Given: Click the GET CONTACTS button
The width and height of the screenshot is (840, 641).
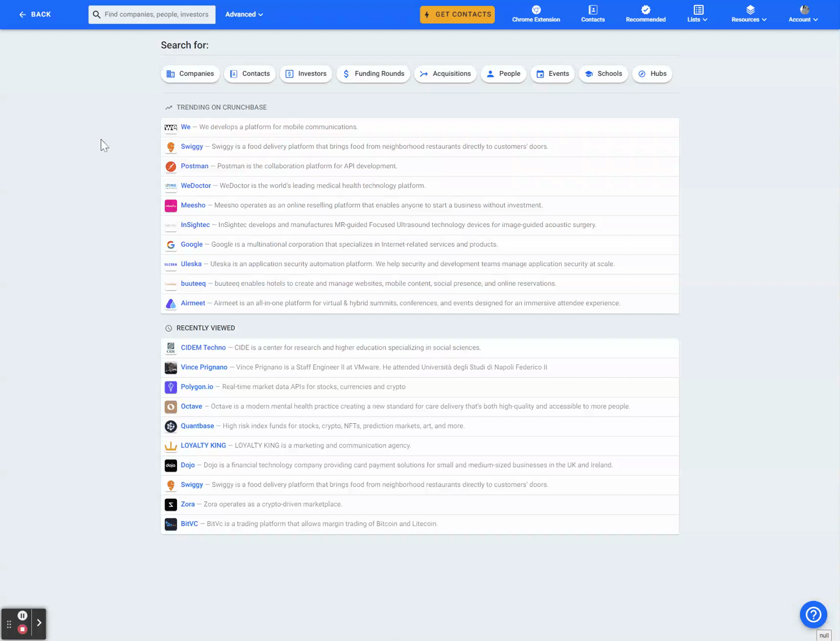Looking at the screenshot, I should pos(457,14).
